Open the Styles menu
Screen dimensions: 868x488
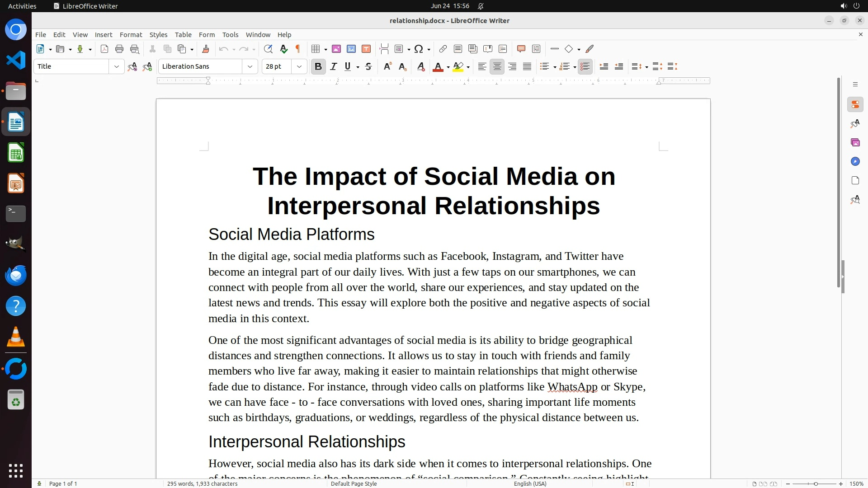point(158,35)
